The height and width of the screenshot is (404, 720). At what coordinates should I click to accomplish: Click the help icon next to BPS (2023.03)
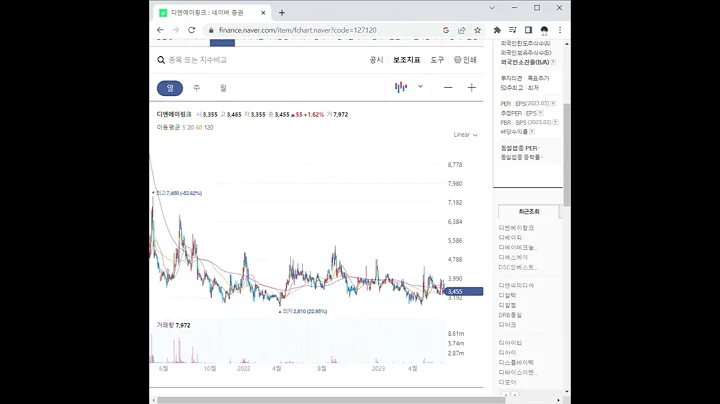tap(556, 122)
